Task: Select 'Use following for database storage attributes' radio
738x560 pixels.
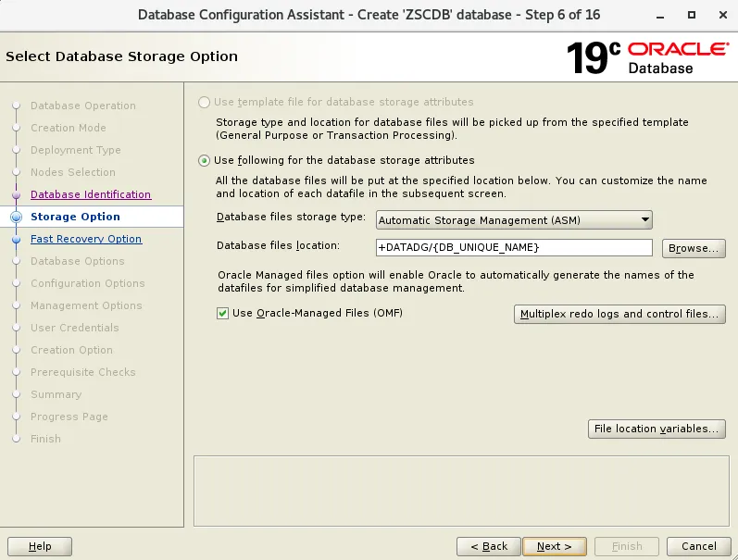Action: coord(204,160)
